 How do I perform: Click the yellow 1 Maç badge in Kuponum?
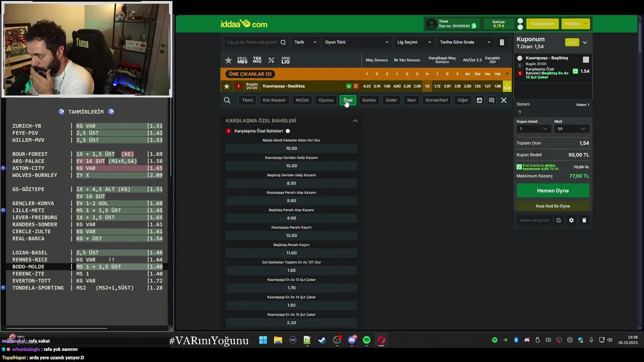tap(572, 43)
